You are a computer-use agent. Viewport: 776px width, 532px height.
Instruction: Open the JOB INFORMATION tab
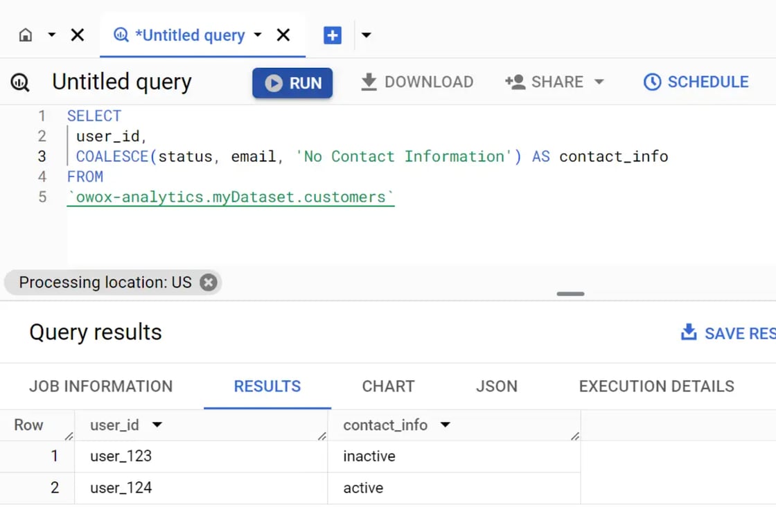pos(101,387)
